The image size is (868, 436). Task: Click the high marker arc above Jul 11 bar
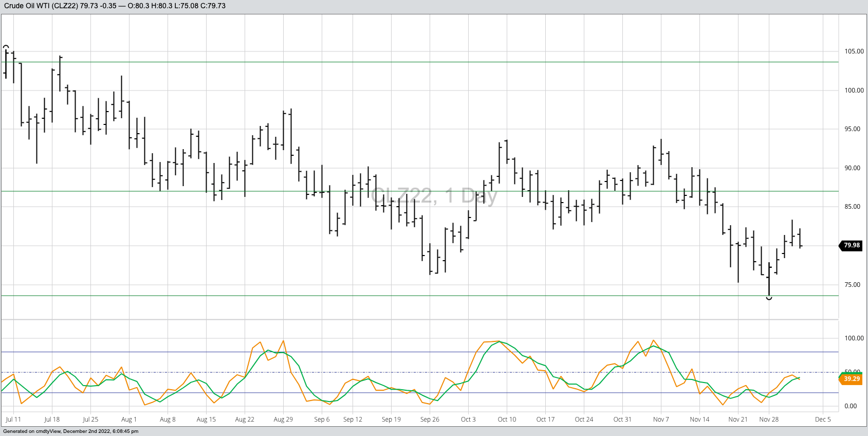pyautogui.click(x=6, y=46)
